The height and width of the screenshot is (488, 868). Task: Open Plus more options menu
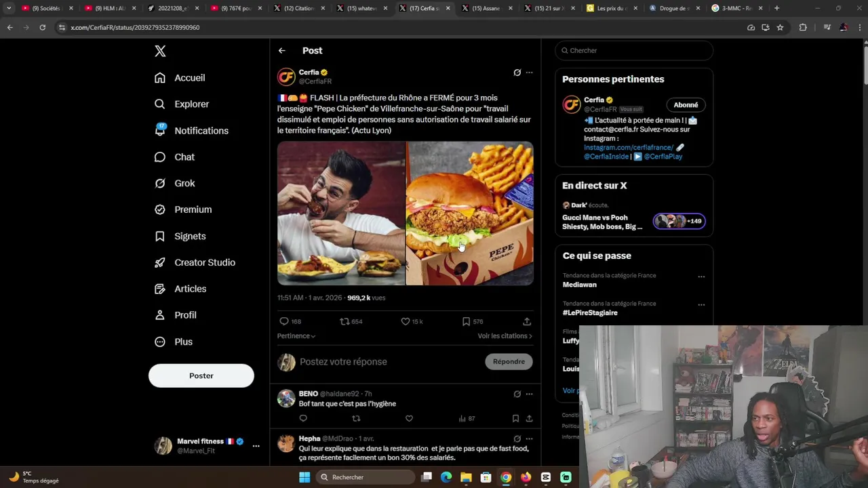coord(174,342)
